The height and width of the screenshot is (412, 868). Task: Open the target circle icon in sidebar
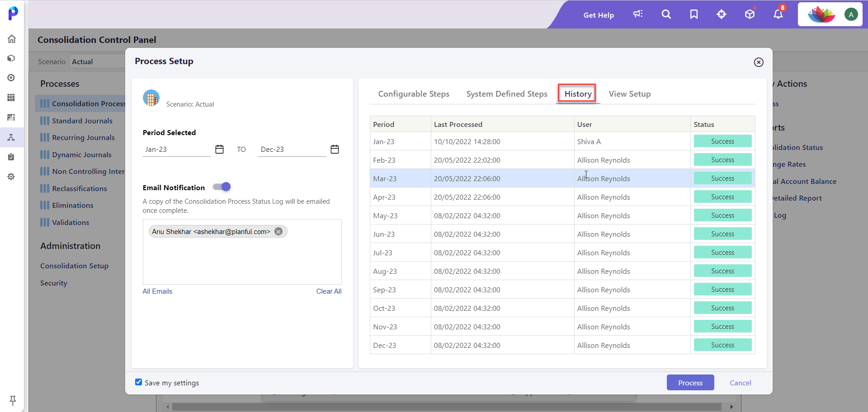click(11, 78)
